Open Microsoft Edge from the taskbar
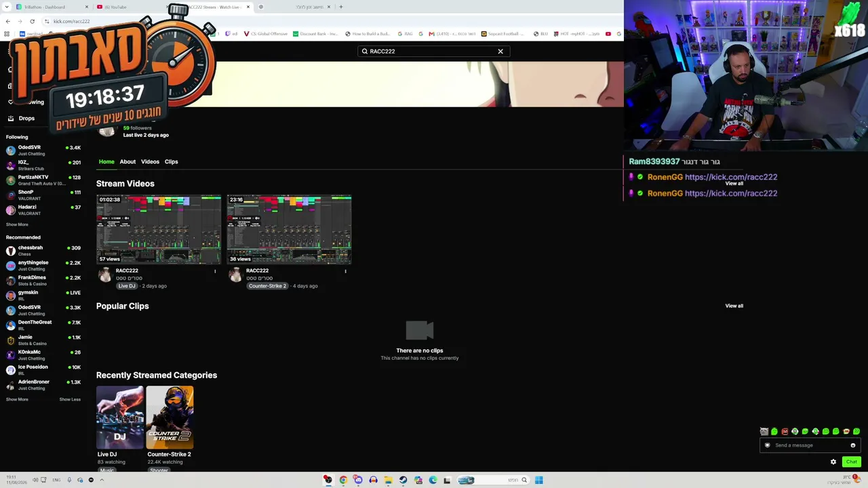 click(x=433, y=480)
